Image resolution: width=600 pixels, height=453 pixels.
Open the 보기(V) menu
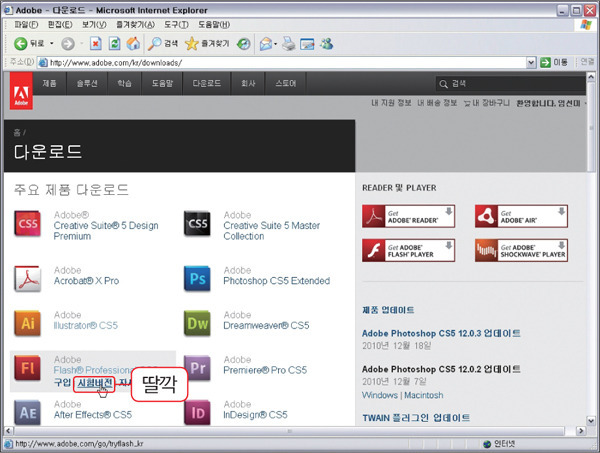tap(94, 25)
